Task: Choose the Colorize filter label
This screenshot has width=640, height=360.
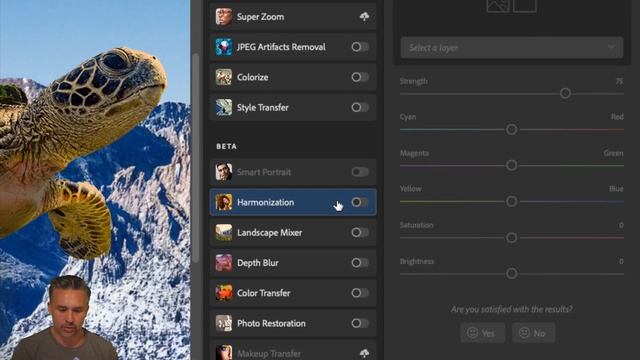Action: (x=253, y=77)
